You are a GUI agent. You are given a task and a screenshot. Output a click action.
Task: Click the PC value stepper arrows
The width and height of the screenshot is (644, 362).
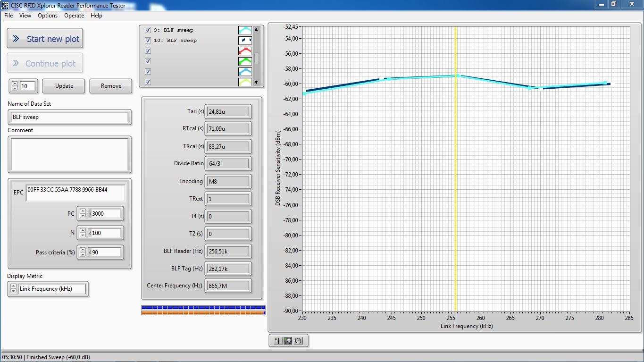pos(83,214)
